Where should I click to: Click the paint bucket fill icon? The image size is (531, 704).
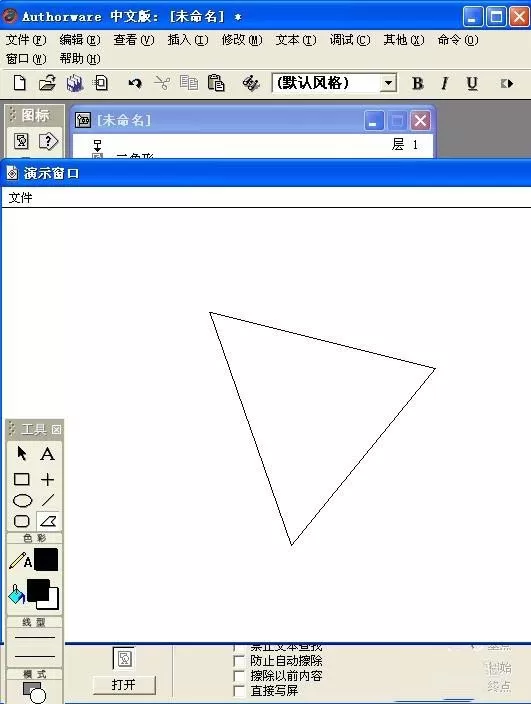17,594
